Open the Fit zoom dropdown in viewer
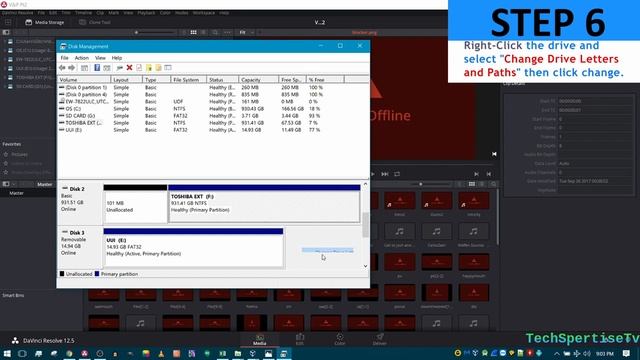This screenshot has width=640, height=360. pyautogui.click(x=247, y=32)
